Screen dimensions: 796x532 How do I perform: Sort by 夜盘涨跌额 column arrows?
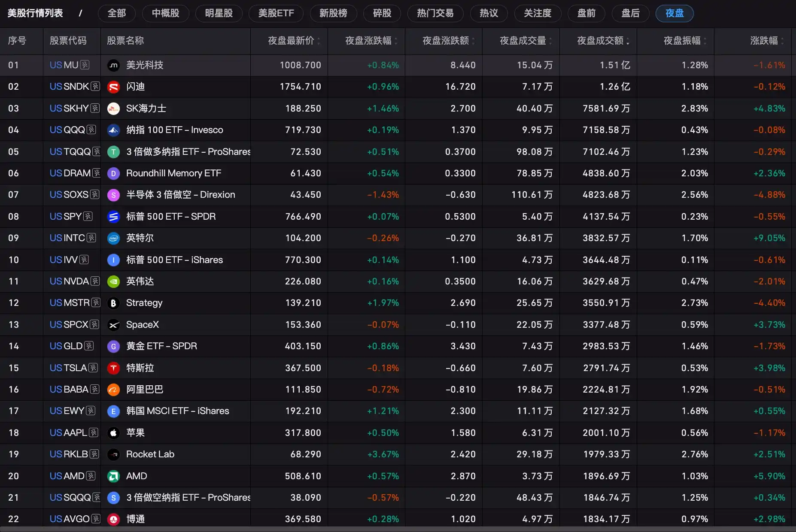[x=473, y=41]
